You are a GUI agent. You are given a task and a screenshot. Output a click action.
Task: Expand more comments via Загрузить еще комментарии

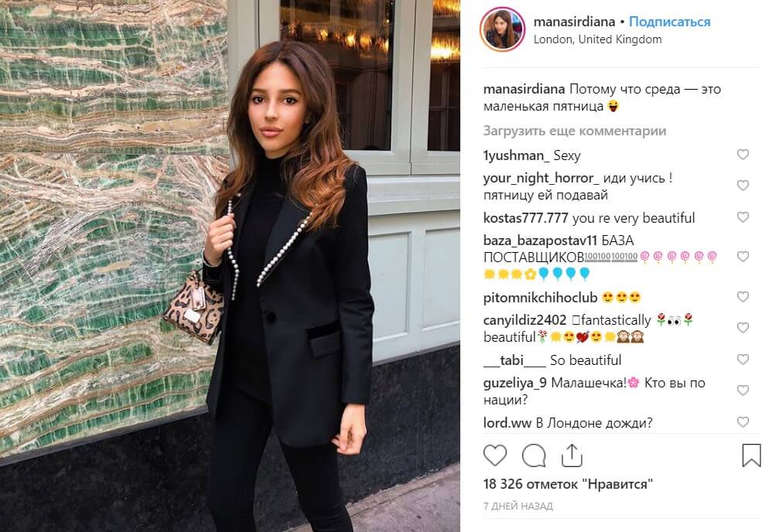pyautogui.click(x=575, y=131)
